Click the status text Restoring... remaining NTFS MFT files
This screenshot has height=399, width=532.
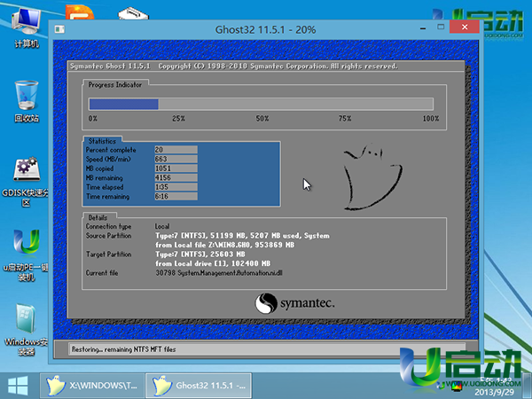[123, 349]
